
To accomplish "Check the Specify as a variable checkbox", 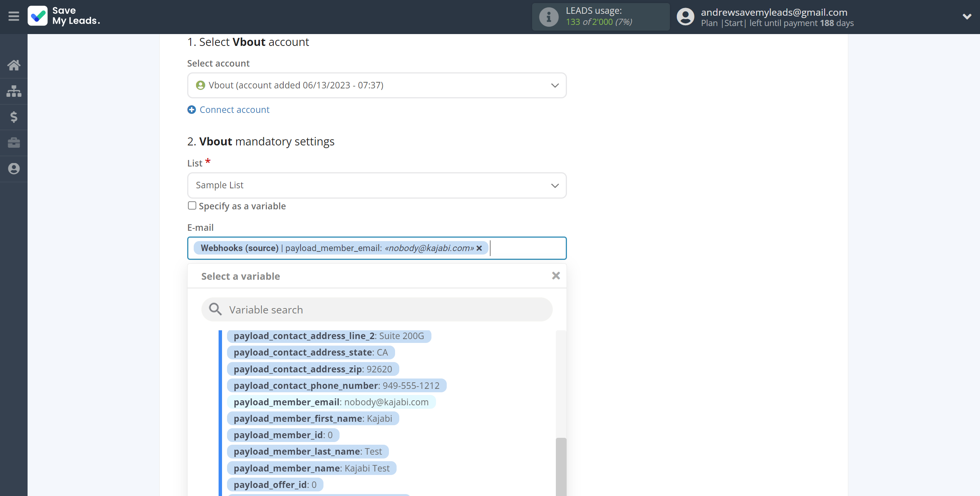I will pos(192,206).
